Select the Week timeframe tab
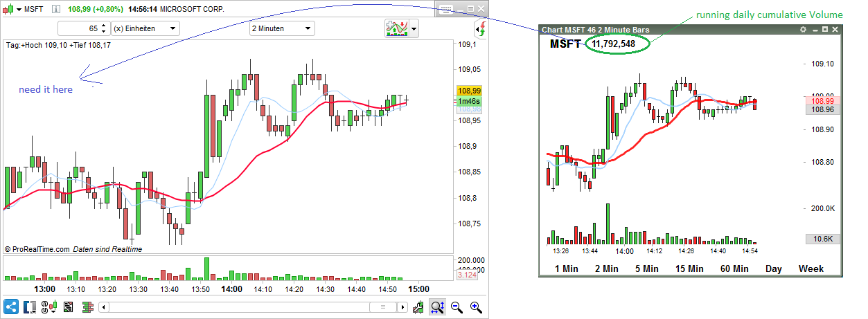Image resolution: width=868 pixels, height=319 pixels. click(x=811, y=268)
